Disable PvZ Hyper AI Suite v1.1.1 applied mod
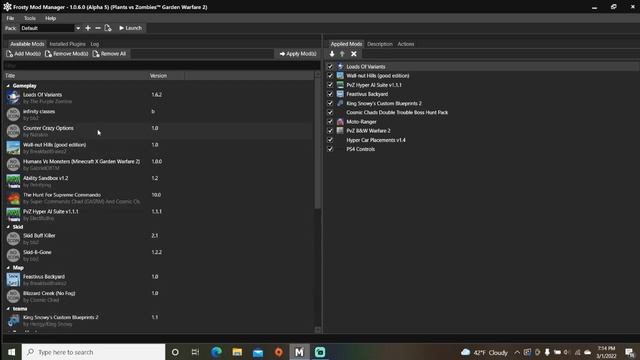This screenshot has height=360, width=640. point(330,85)
